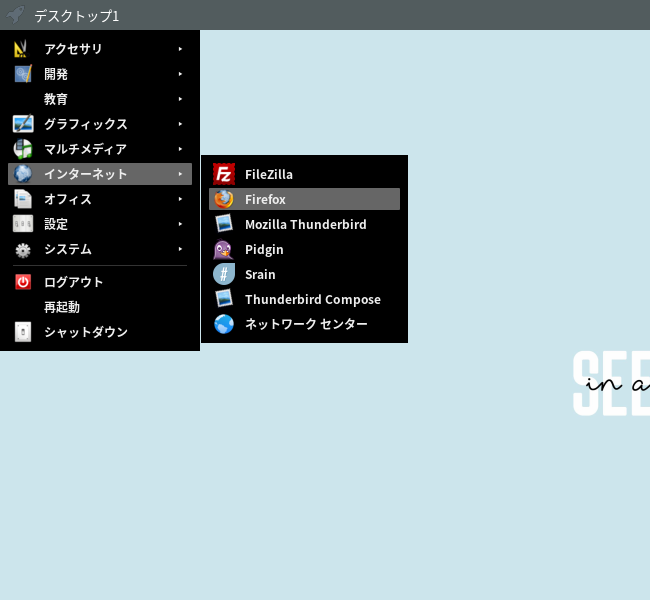Click the Pidgin purple bird icon
Screen dimensions: 650x600
tap(223, 249)
